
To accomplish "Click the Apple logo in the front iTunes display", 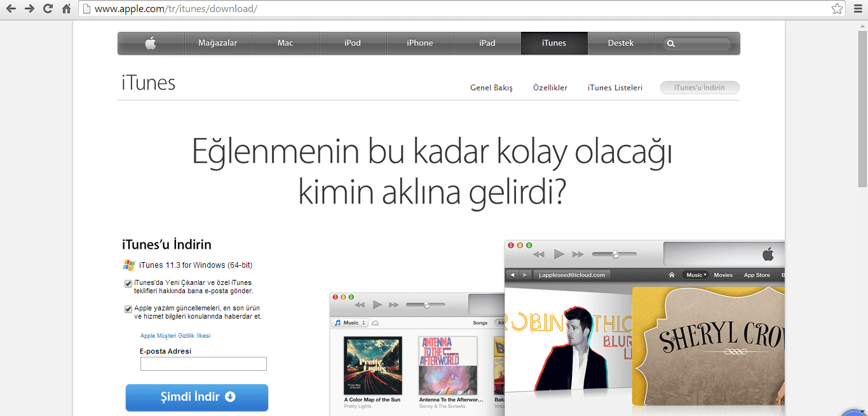I will pos(768,254).
